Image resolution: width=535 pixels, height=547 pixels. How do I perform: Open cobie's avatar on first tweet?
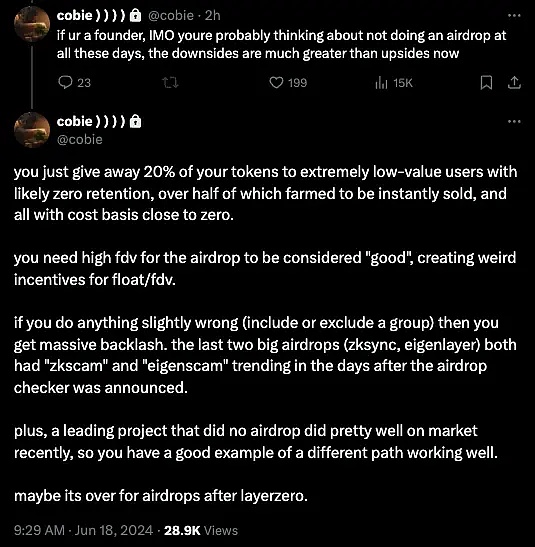click(x=32, y=24)
